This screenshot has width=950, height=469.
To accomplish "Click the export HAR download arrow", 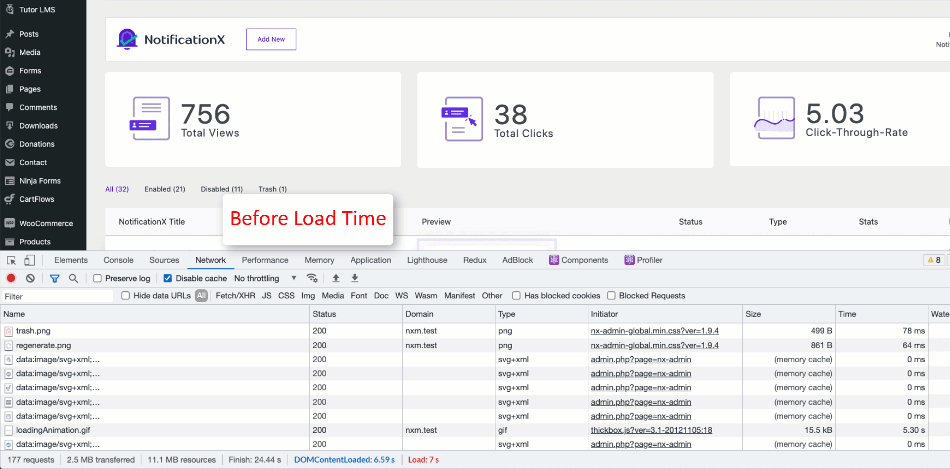I will [355, 278].
